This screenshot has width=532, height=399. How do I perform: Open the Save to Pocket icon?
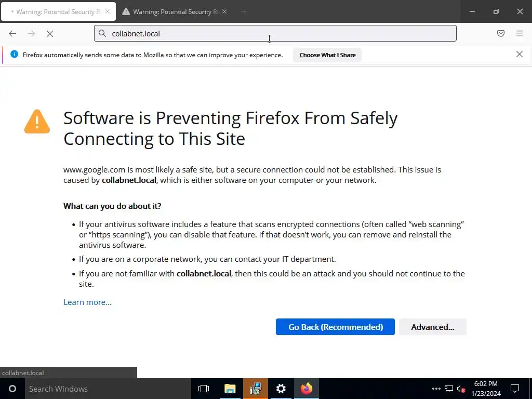[501, 33]
